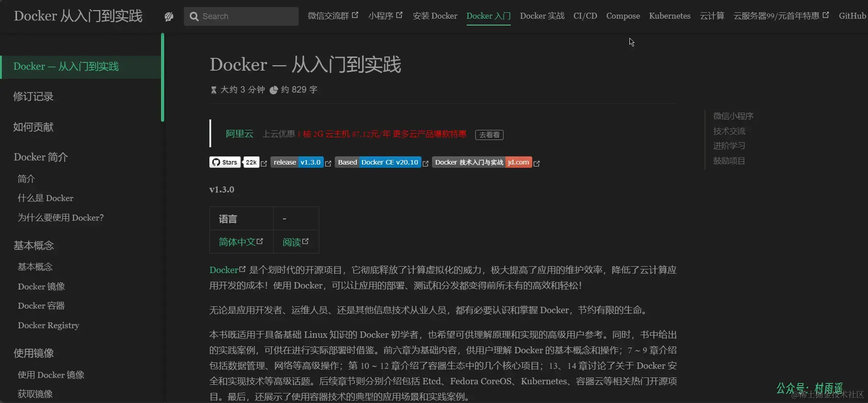Open sidebar page 简介
Viewport: 868px width, 403px height.
[x=26, y=179]
